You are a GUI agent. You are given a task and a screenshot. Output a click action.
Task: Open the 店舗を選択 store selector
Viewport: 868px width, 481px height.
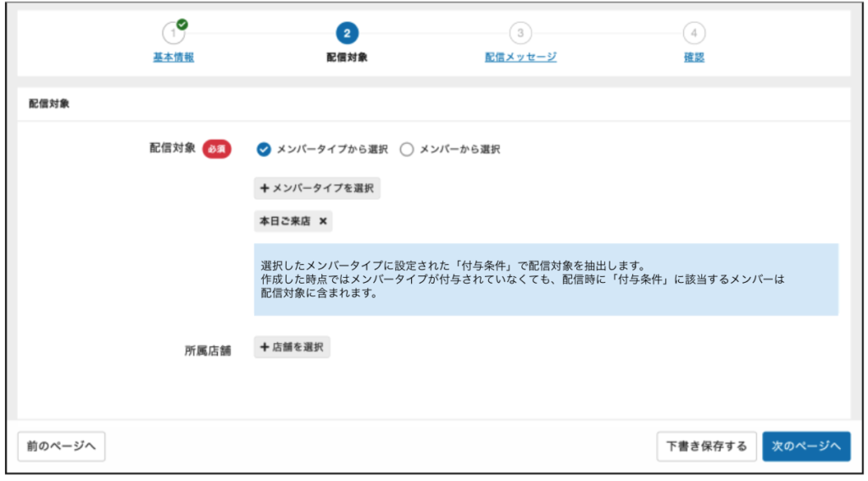(x=292, y=347)
